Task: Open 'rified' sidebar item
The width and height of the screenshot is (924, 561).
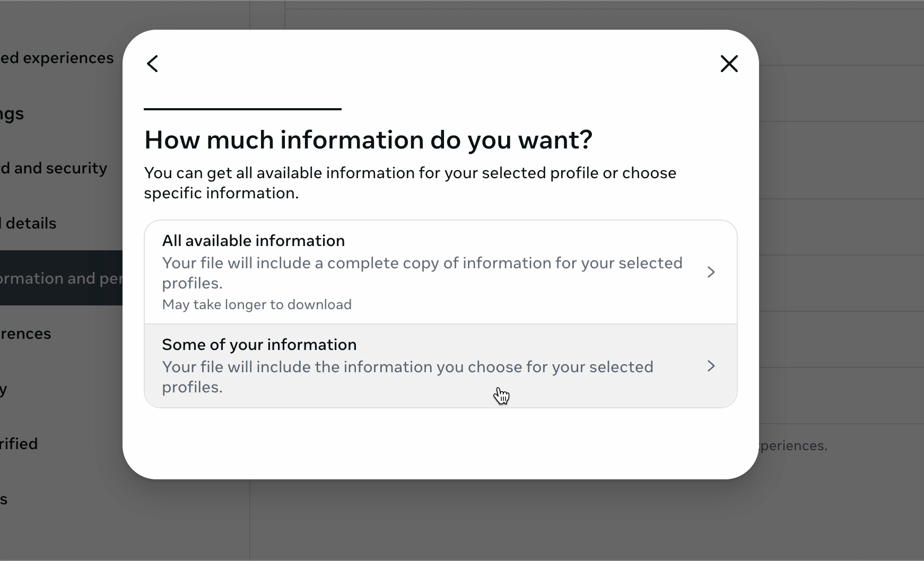Action: click(19, 444)
